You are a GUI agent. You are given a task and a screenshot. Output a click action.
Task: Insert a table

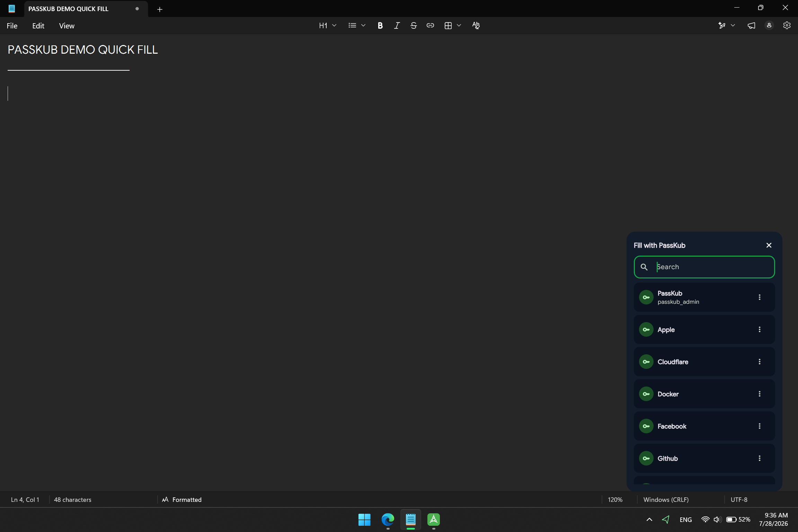click(448, 26)
